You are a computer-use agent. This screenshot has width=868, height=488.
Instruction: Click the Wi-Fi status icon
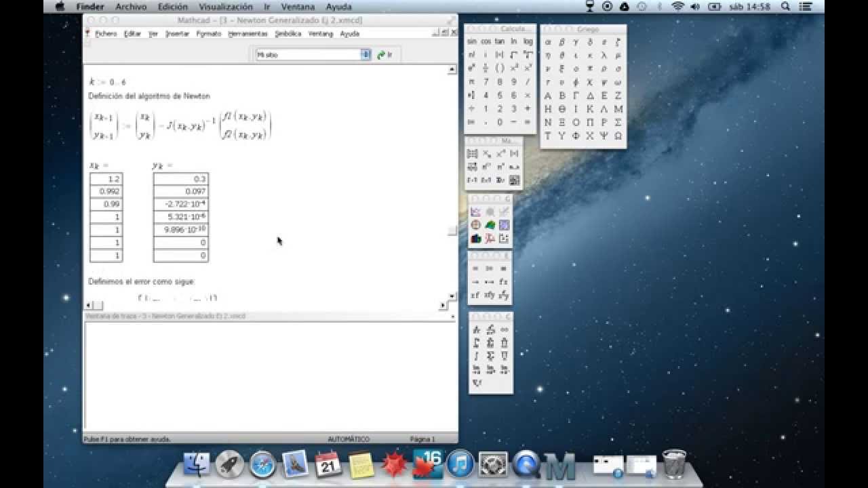[677, 7]
